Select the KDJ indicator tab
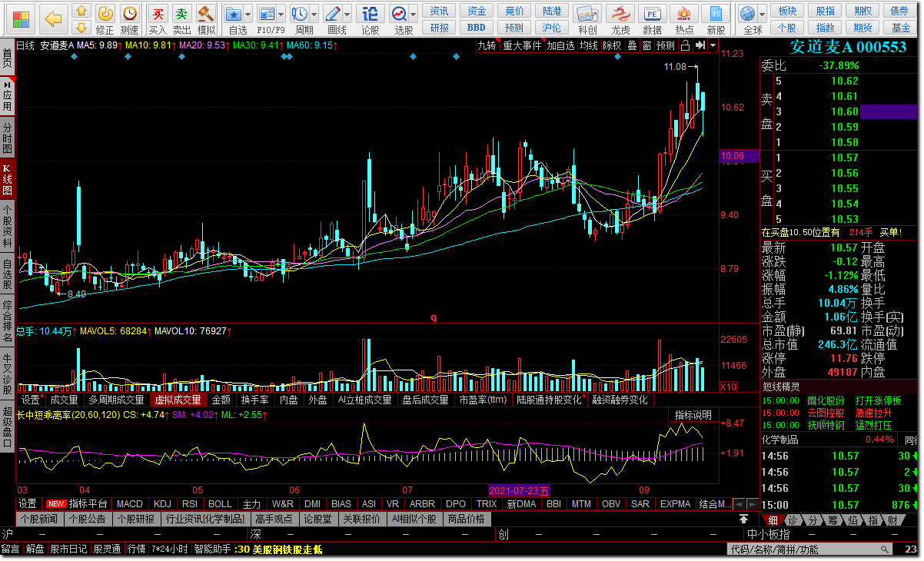The image size is (924, 561). (x=162, y=504)
